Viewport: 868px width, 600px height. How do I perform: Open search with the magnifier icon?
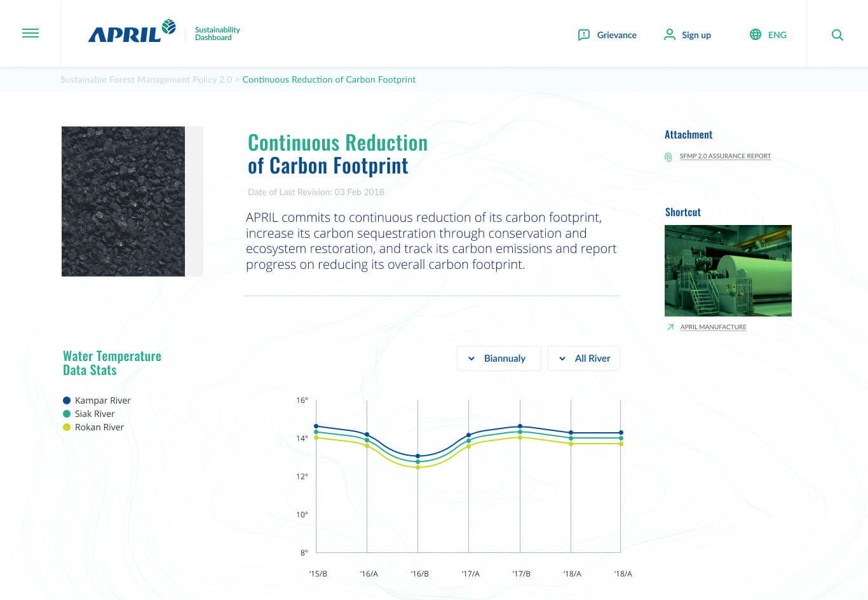tap(837, 35)
